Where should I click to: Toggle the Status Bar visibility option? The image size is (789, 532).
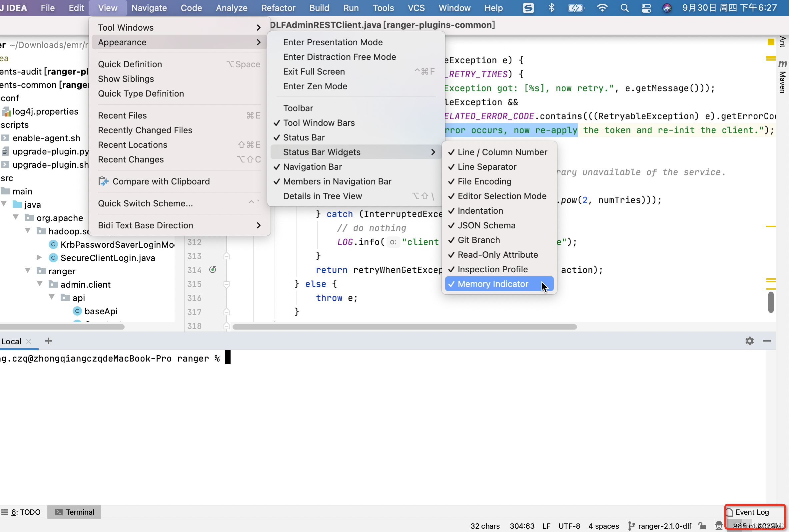[x=304, y=137]
